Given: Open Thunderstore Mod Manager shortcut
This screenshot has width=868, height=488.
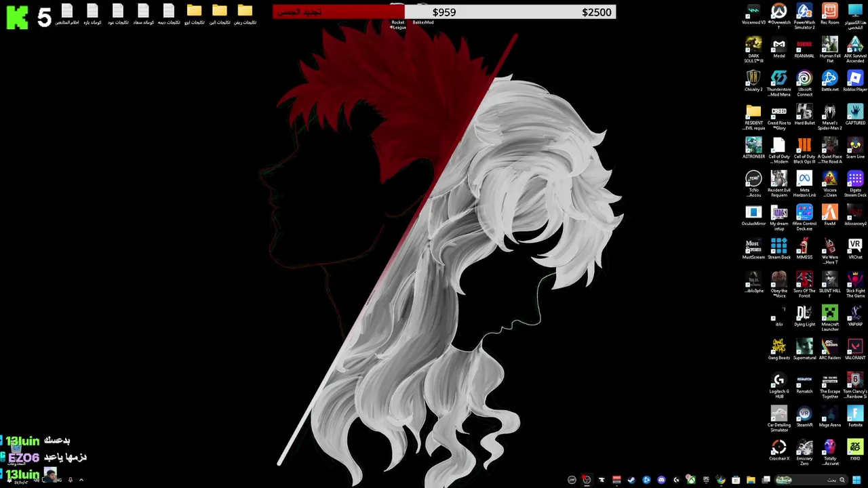Looking at the screenshot, I should pyautogui.click(x=778, y=82).
